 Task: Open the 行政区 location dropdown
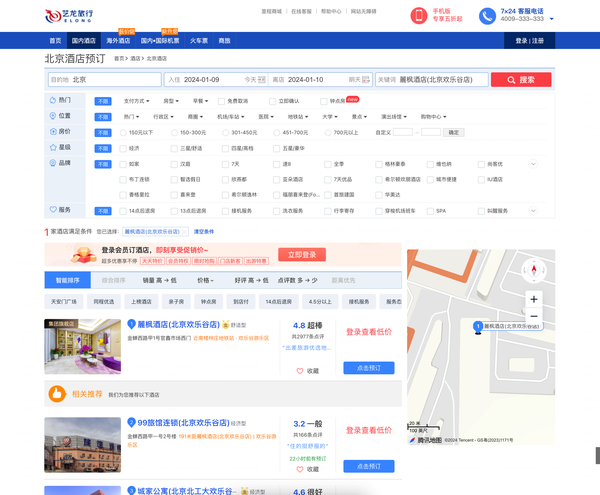(x=163, y=117)
